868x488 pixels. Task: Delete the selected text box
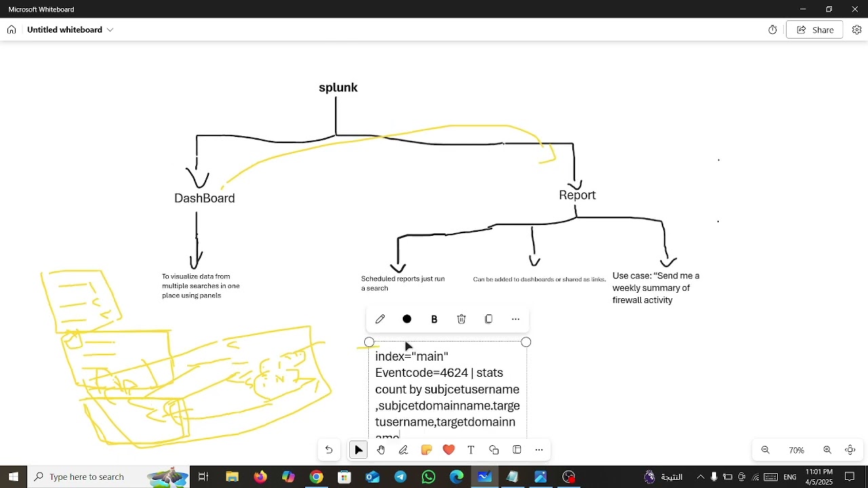461,319
